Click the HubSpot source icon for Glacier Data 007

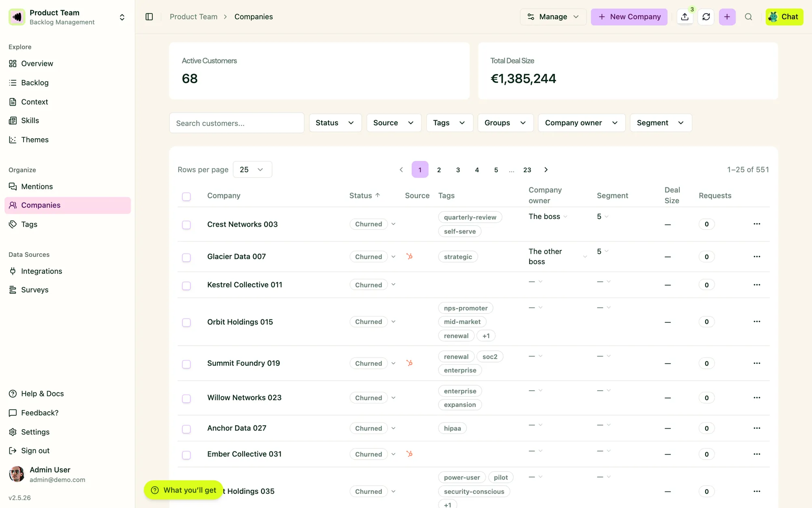[x=409, y=256]
